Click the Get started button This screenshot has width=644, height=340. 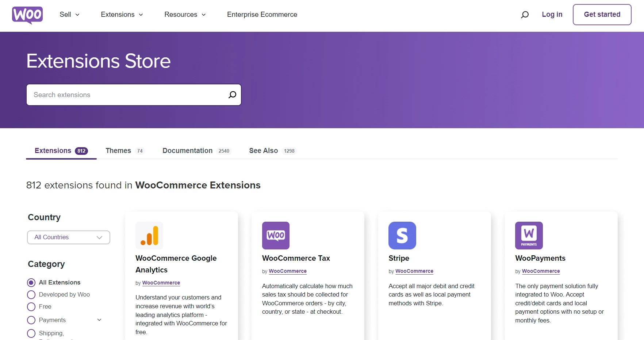click(x=602, y=15)
